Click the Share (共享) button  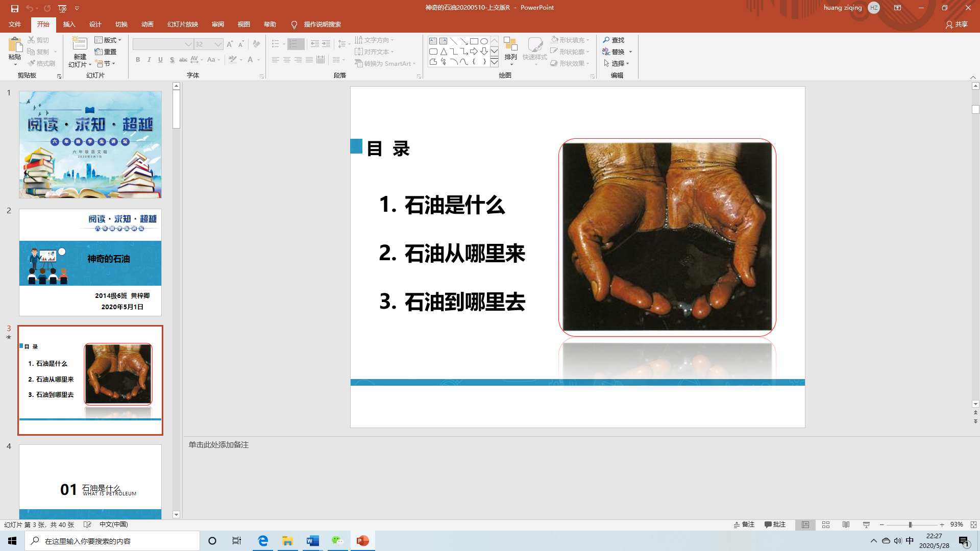click(x=957, y=24)
